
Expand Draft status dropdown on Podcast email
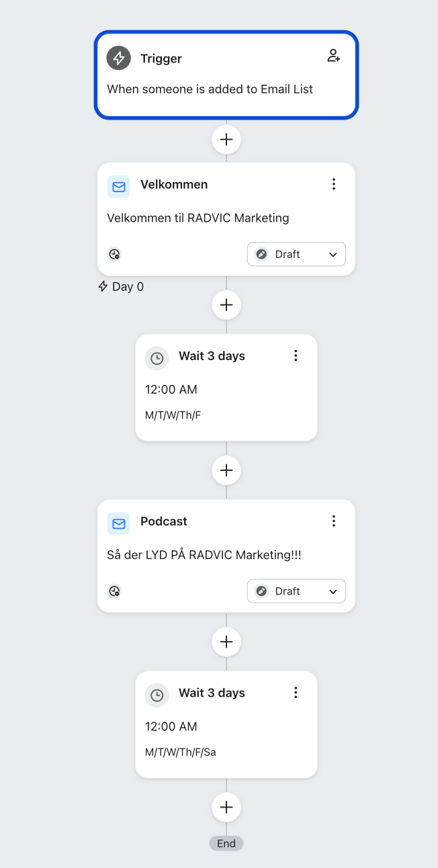coord(296,591)
